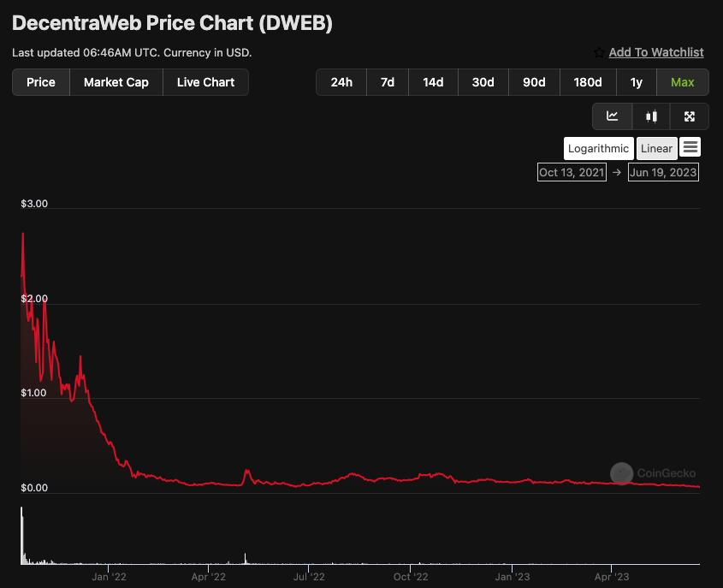Enable Logarithmic scale
The height and width of the screenshot is (588, 723).
point(598,148)
